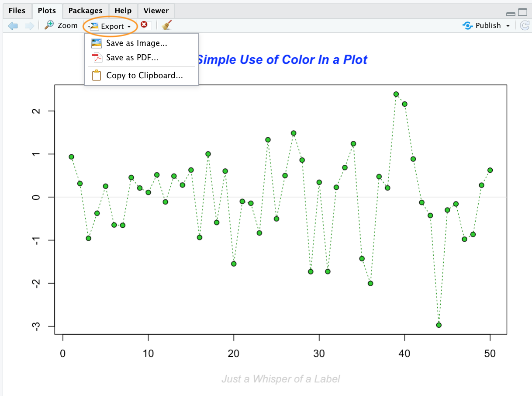Screen dimensions: 532x396
Task: Switch to the Files tab
Action: point(17,10)
